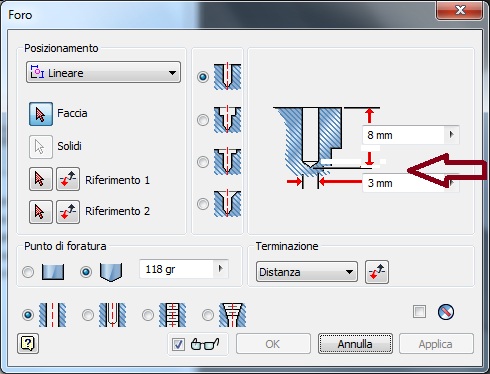The height and width of the screenshot is (374, 490).
Task: Select the counterbore radio button
Action: 203,120
